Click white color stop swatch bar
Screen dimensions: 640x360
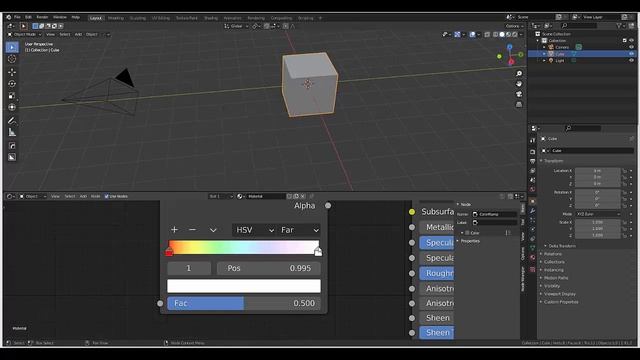(x=244, y=286)
